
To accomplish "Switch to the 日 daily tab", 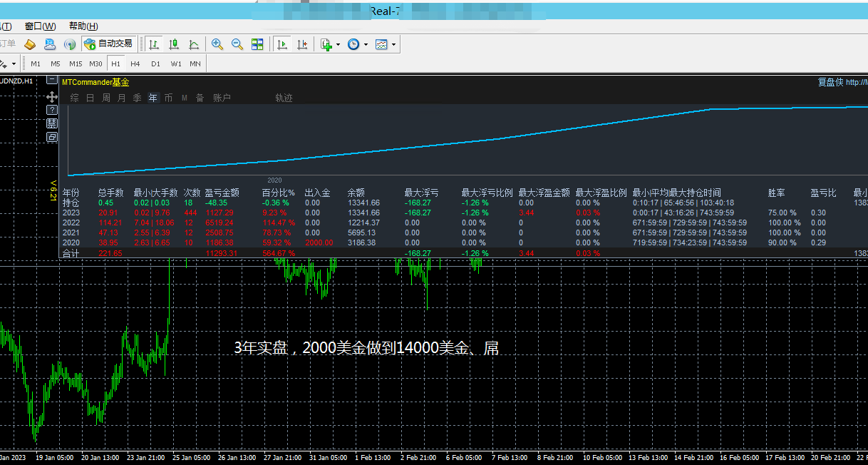I will pyautogui.click(x=90, y=98).
